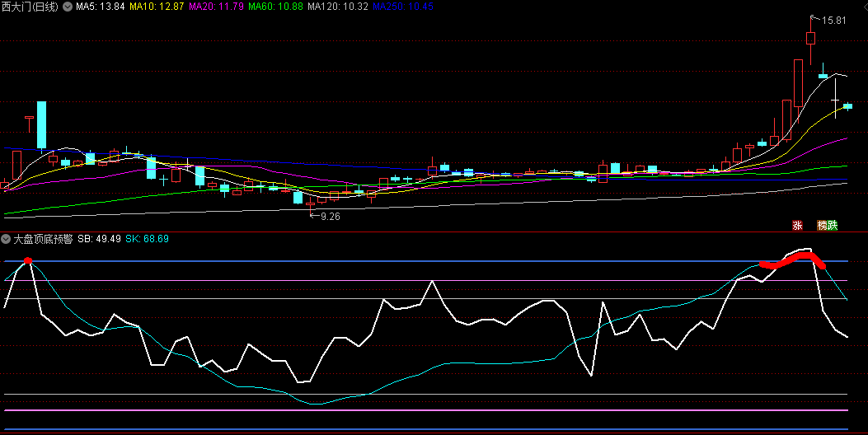
Task: Click the orange 榜 marker icon
Action: (x=822, y=225)
